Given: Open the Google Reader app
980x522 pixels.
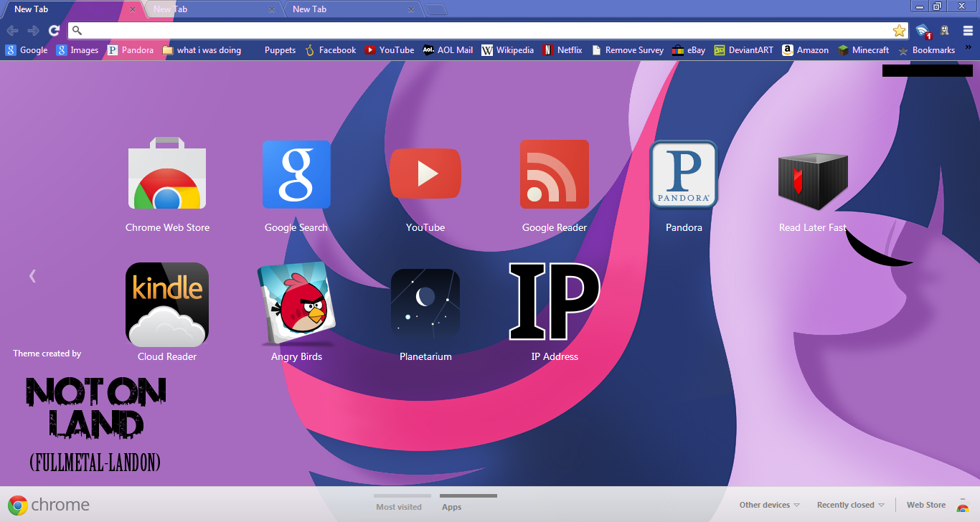Looking at the screenshot, I should 554,174.
